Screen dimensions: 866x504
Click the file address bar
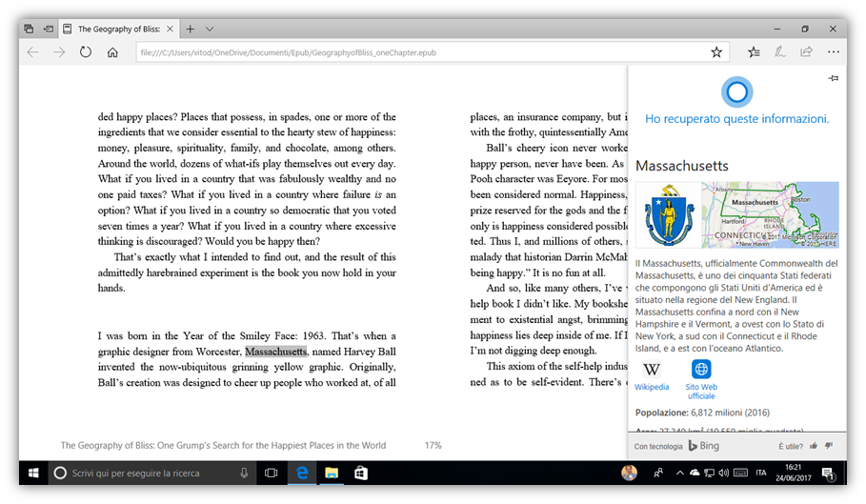click(x=419, y=52)
